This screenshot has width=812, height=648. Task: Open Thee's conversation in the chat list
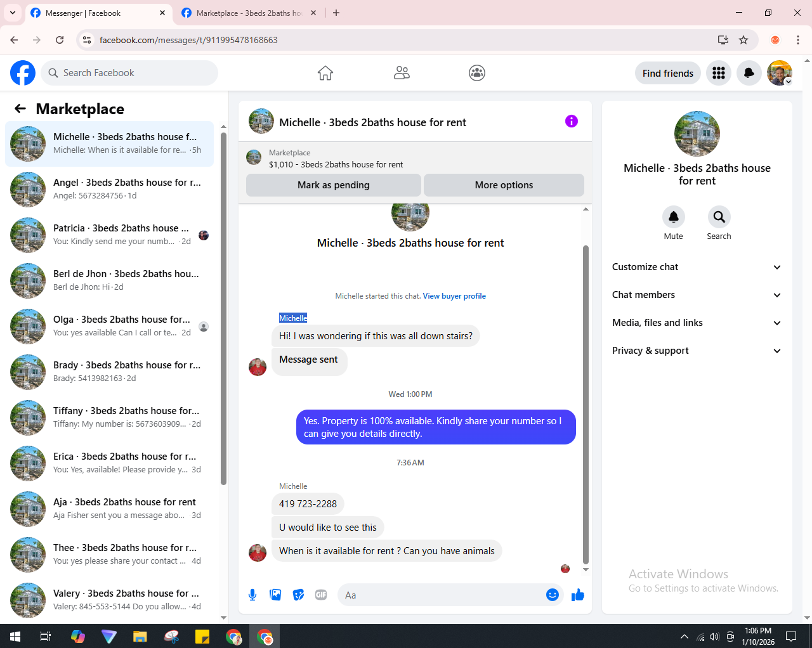click(x=110, y=554)
